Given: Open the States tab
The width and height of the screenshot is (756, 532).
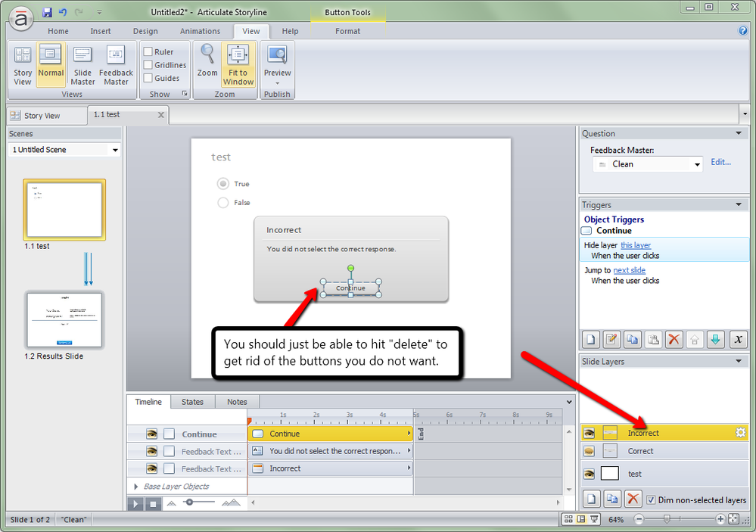Looking at the screenshot, I should point(192,402).
